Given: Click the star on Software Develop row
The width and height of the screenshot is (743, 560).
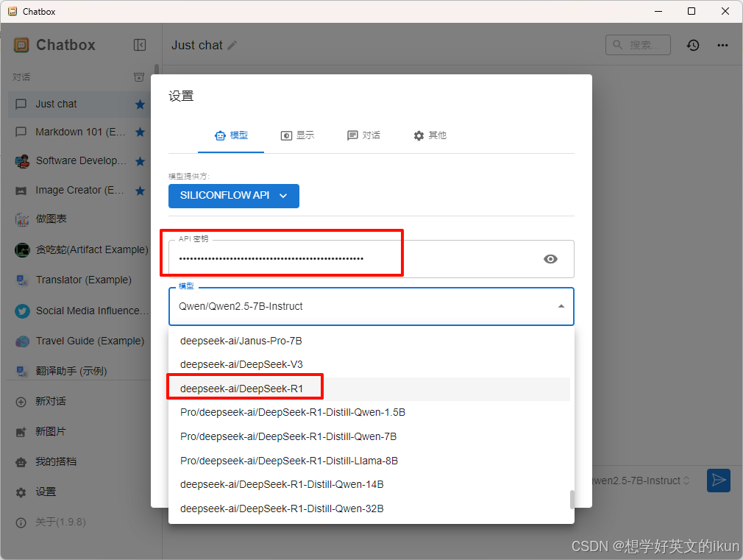Looking at the screenshot, I should (x=140, y=161).
